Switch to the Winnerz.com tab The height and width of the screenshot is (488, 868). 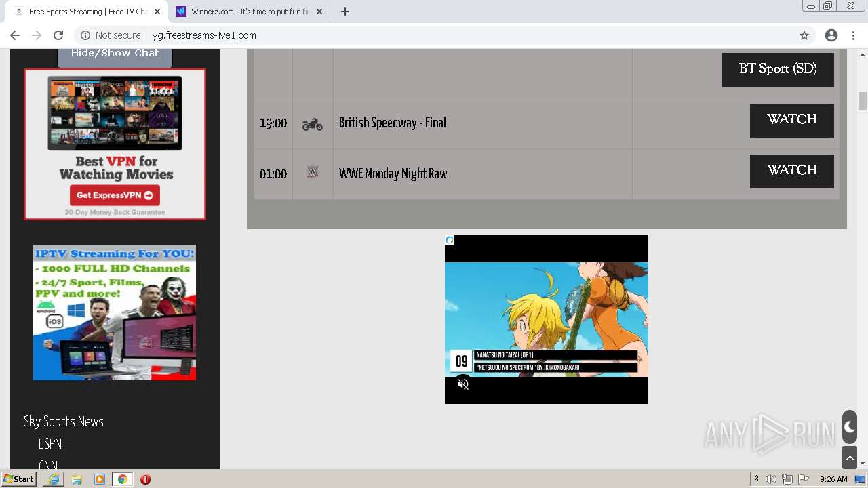point(249,12)
